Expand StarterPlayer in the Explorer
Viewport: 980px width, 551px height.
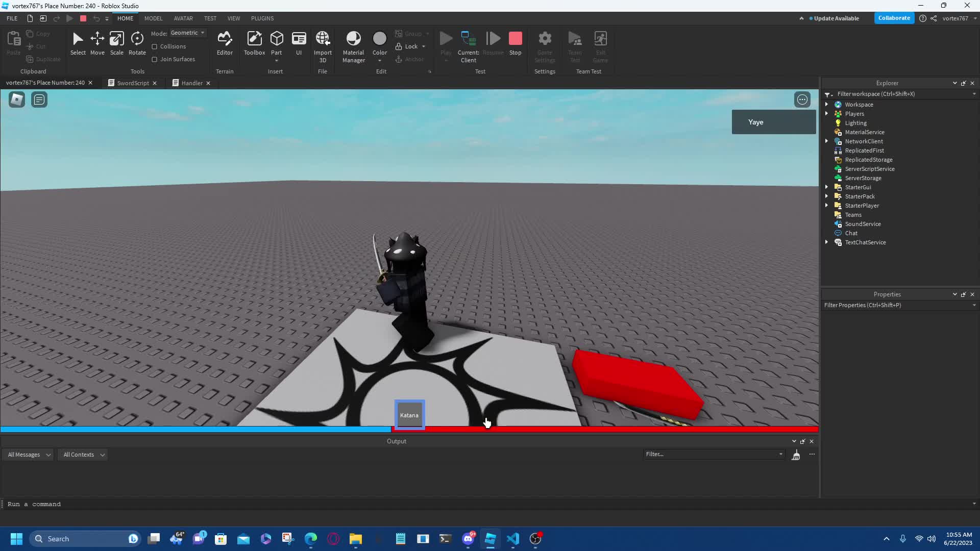point(827,205)
